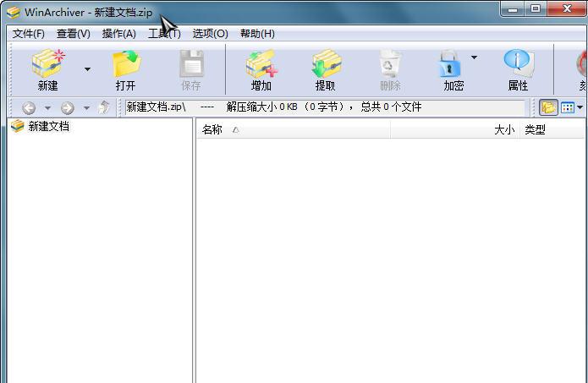The width and height of the screenshot is (588, 383).
Task: Sort by the 名称 column header
Action: click(x=212, y=130)
